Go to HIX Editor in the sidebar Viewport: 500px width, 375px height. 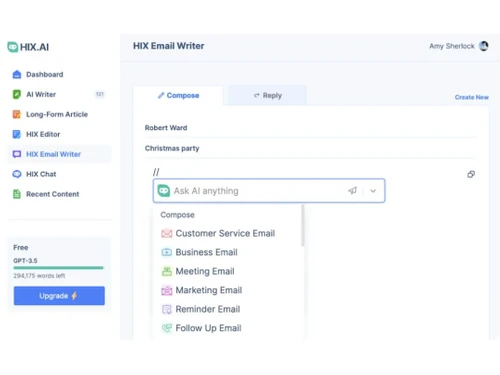[59, 134]
